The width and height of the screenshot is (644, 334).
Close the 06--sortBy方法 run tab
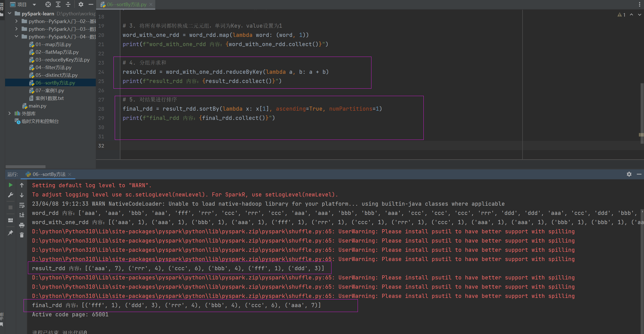click(70, 174)
